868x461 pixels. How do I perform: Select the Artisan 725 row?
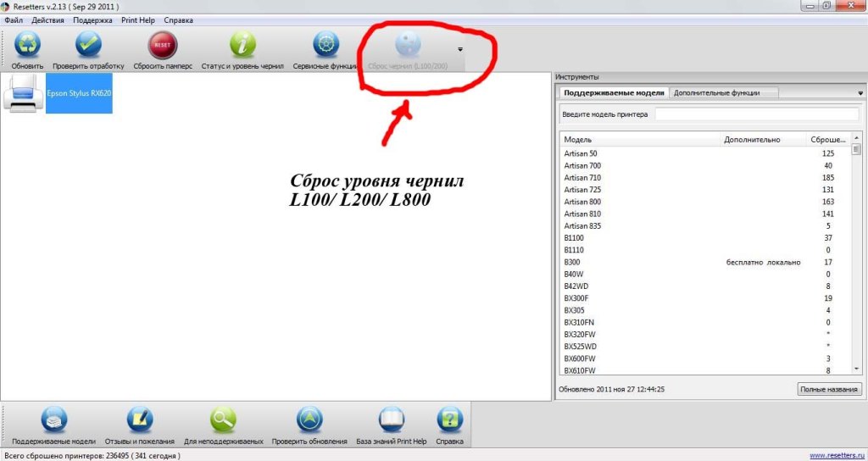click(705, 189)
